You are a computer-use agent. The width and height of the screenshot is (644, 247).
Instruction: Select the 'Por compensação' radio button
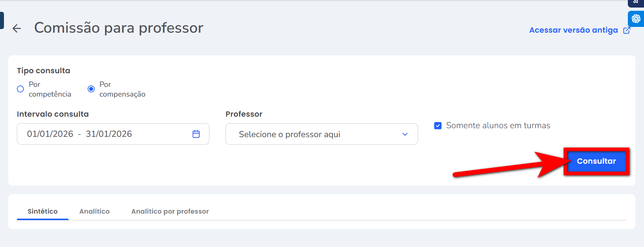point(91,89)
